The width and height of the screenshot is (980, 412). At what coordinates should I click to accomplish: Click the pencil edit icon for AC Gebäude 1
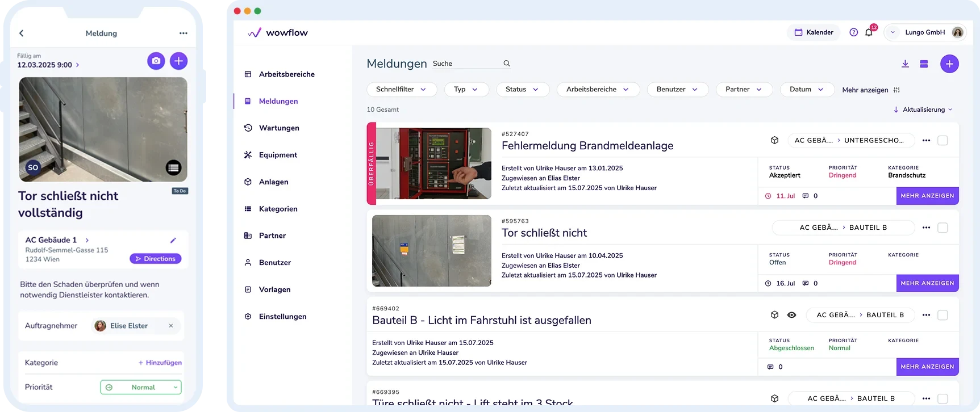coord(173,240)
